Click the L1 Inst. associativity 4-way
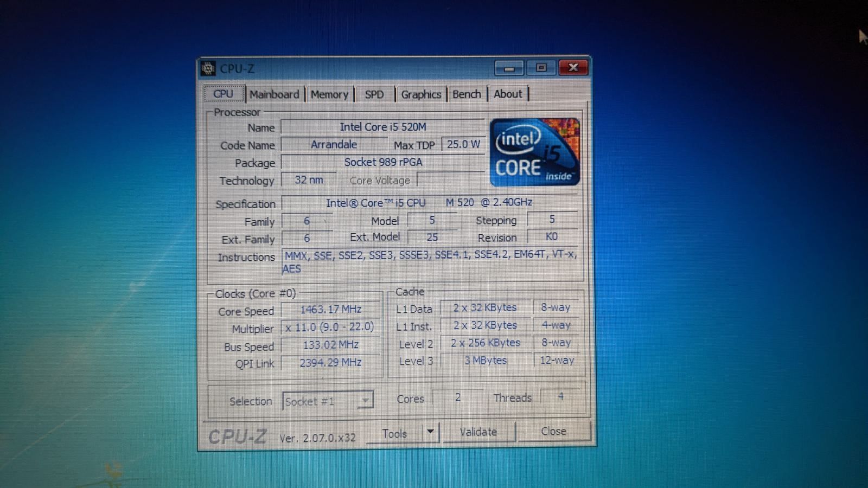 [556, 325]
